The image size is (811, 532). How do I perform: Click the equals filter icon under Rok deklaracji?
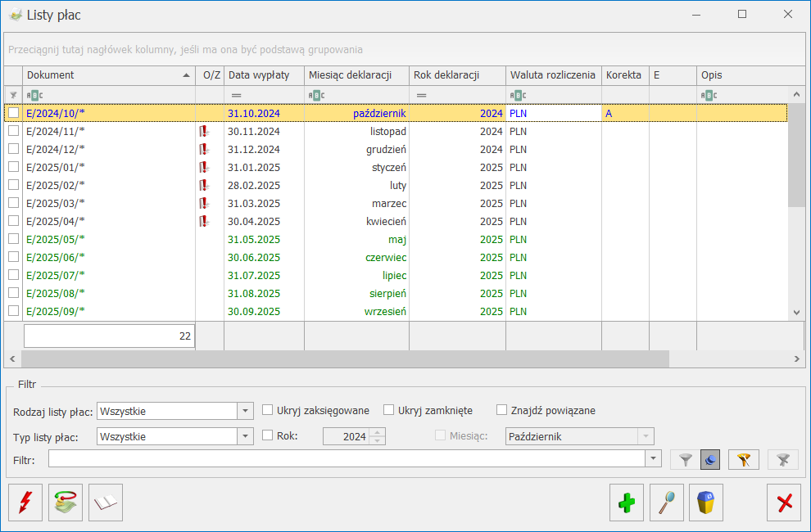tap(422, 95)
